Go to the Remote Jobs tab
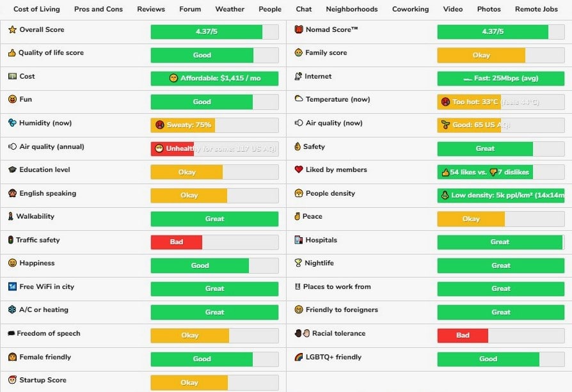The image size is (572, 392). click(x=535, y=10)
